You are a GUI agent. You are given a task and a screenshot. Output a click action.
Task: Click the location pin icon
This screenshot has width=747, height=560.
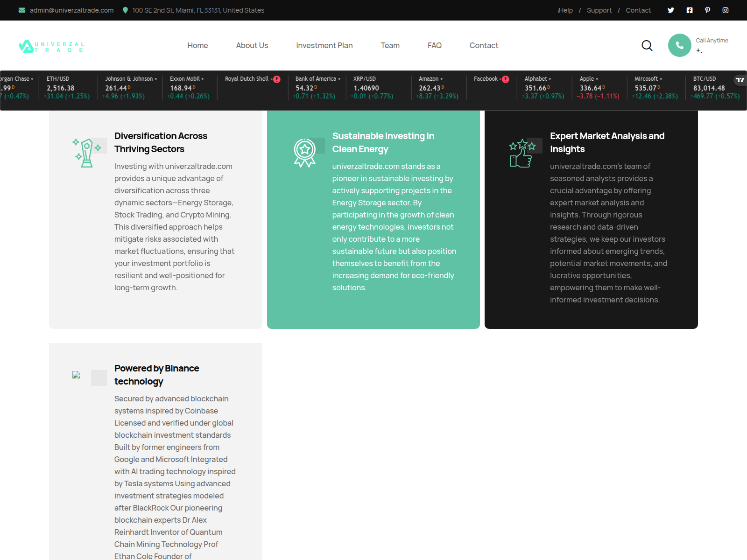125,10
